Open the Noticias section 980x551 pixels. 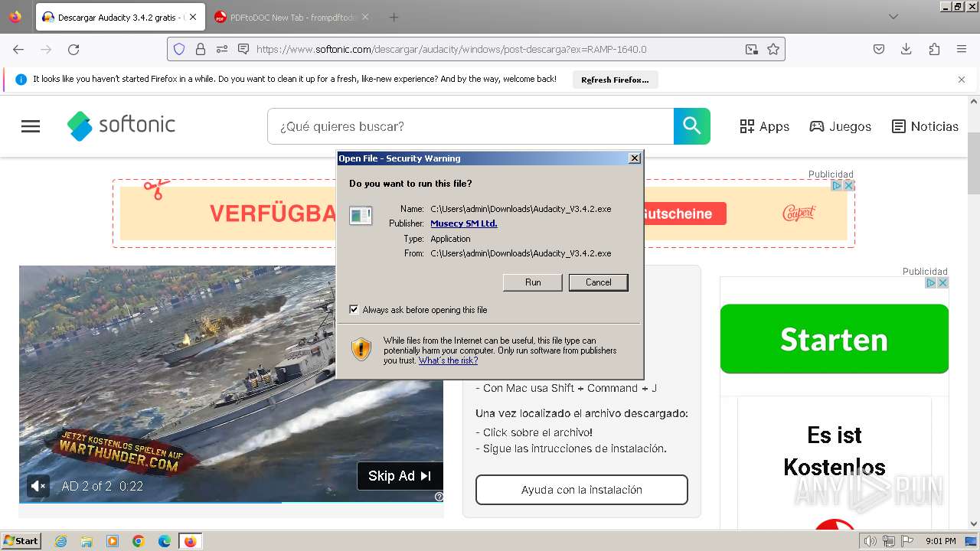(925, 126)
